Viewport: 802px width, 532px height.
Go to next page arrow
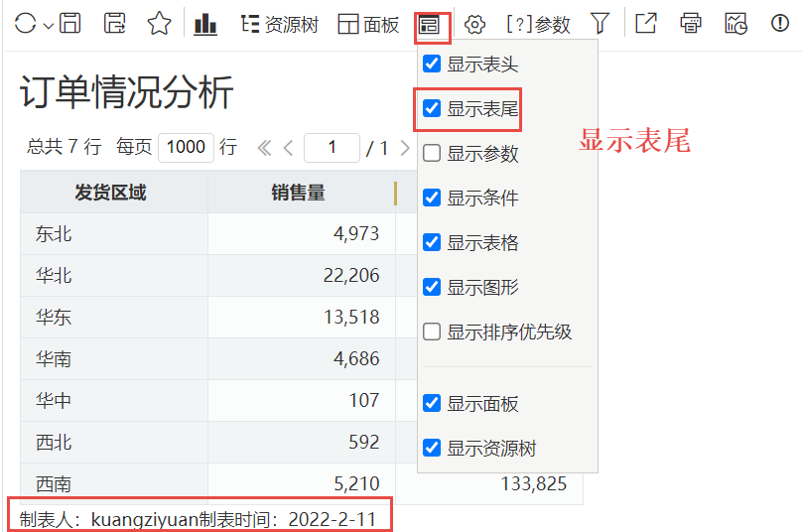pyautogui.click(x=405, y=148)
